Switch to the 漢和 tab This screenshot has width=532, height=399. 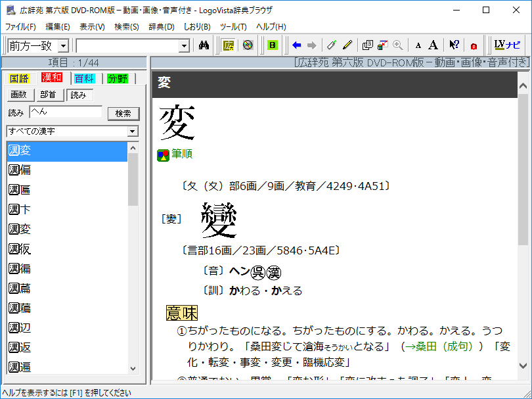(52, 78)
